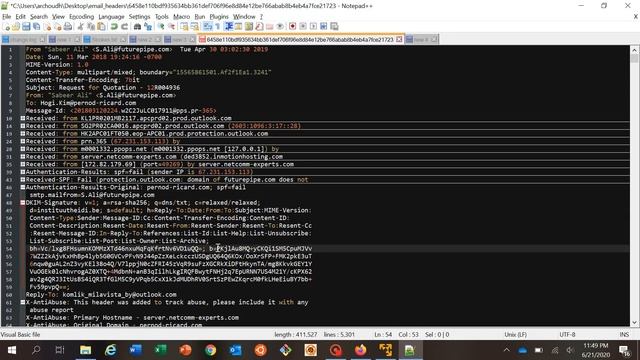Open the Windows Start menu
The width and height of the screenshot is (640, 360).
(x=11, y=350)
